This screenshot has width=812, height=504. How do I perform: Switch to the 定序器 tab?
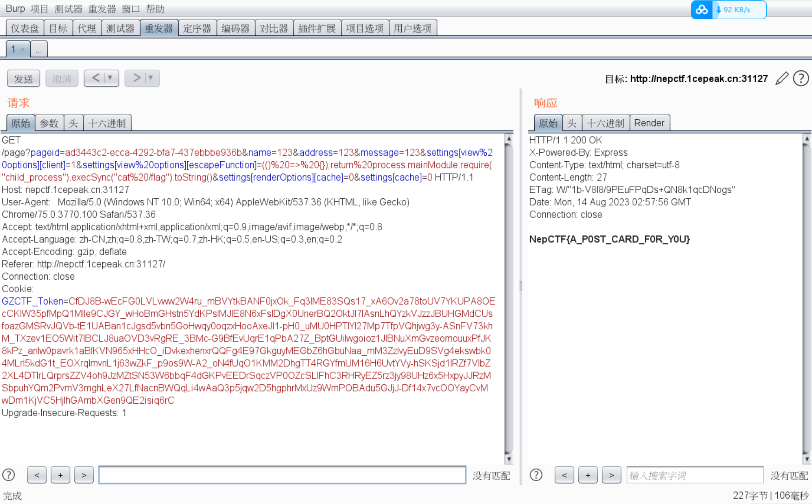(x=197, y=28)
